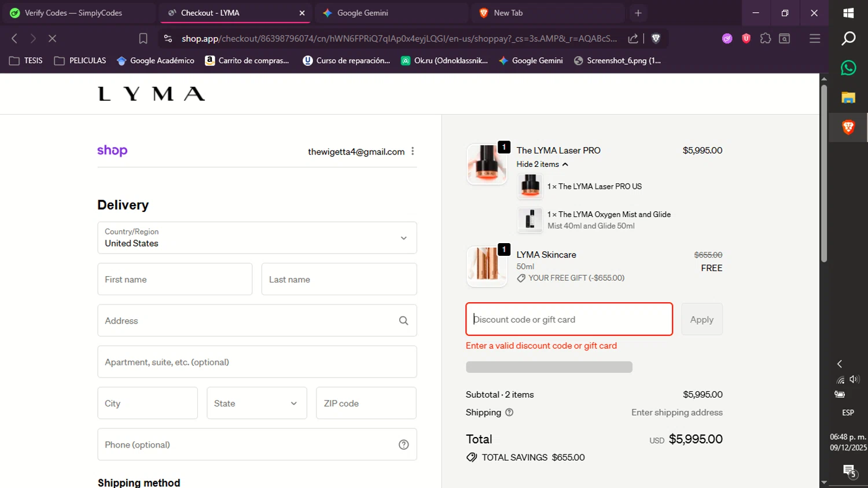Screen dimensions: 868x488
Task: Click the ZIP code field
Action: click(366, 403)
